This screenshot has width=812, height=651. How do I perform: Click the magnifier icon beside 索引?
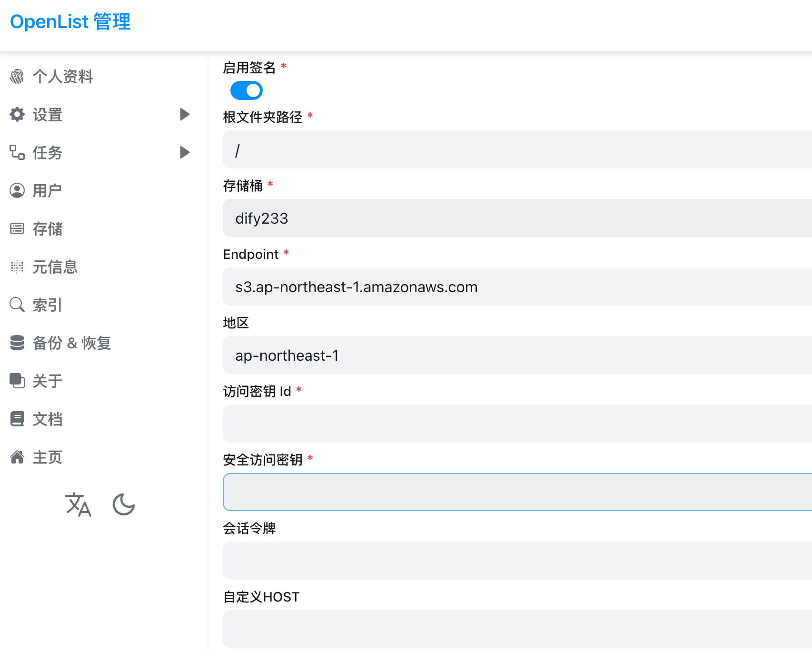[x=17, y=305]
